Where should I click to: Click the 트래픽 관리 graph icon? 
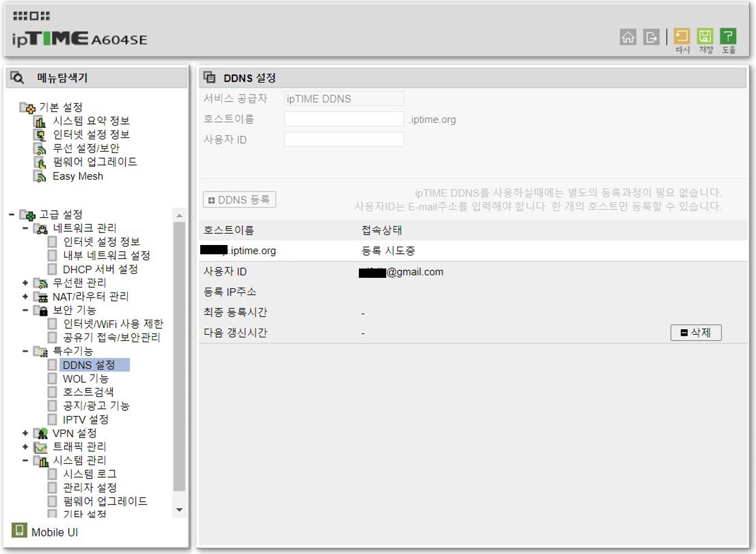coord(40,447)
